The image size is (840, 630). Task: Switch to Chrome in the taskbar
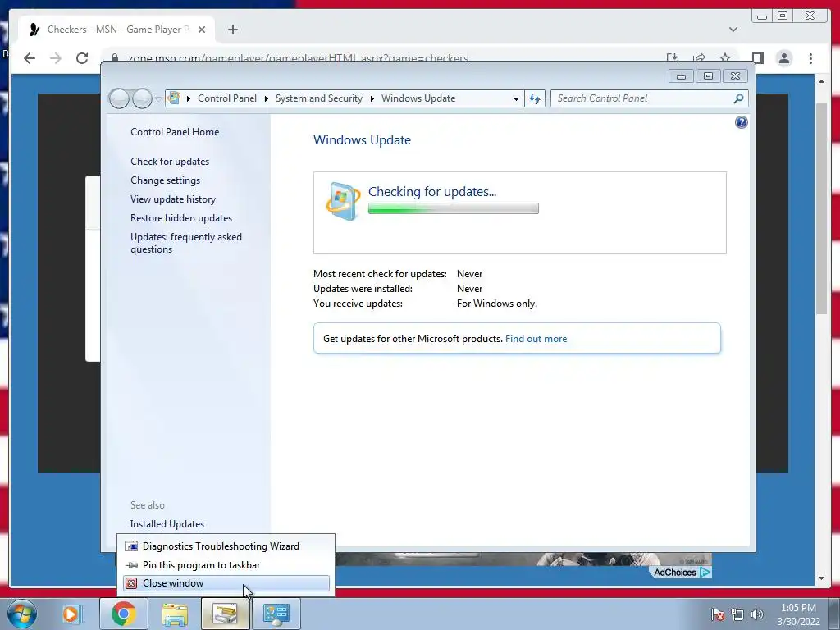point(123,614)
